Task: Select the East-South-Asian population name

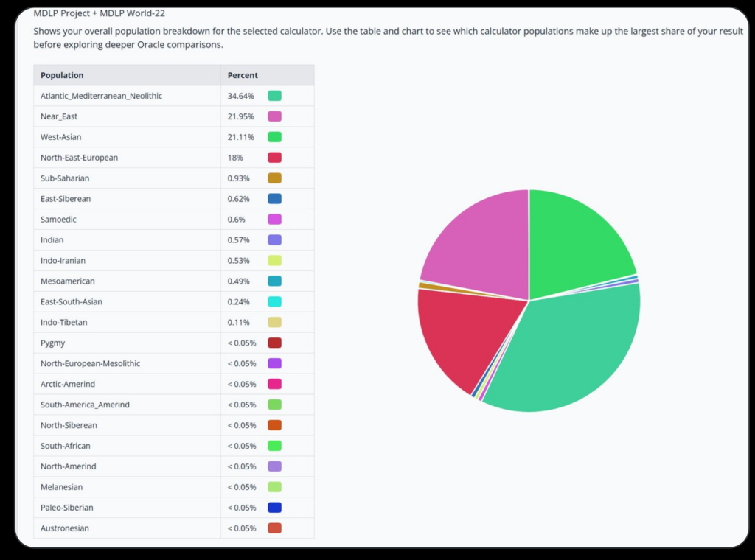Action: click(72, 301)
